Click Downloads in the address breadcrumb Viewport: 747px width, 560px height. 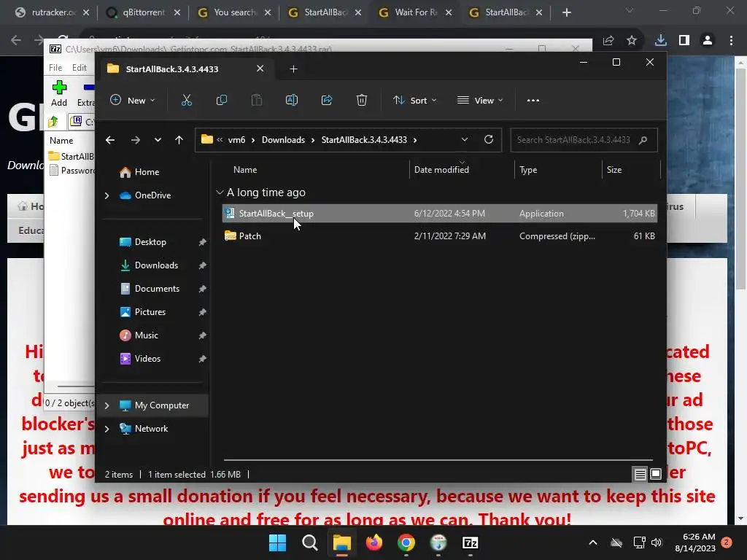pyautogui.click(x=284, y=140)
